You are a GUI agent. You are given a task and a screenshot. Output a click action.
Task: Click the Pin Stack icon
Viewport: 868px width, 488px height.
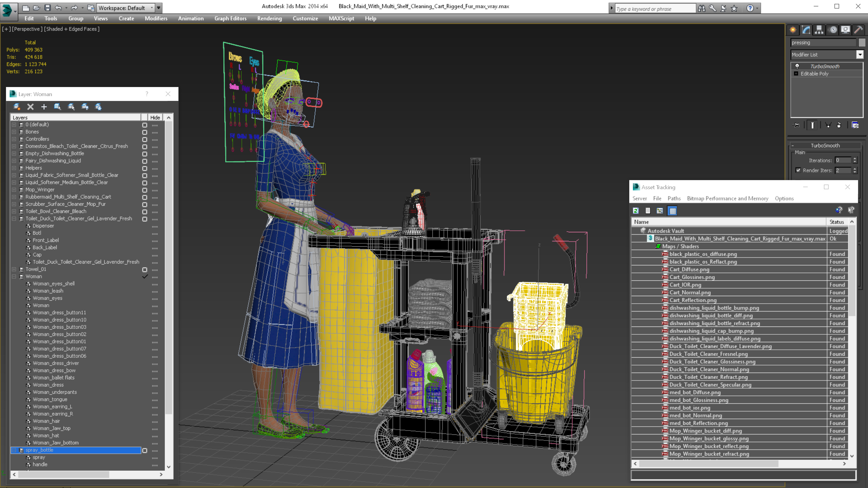pos(797,125)
